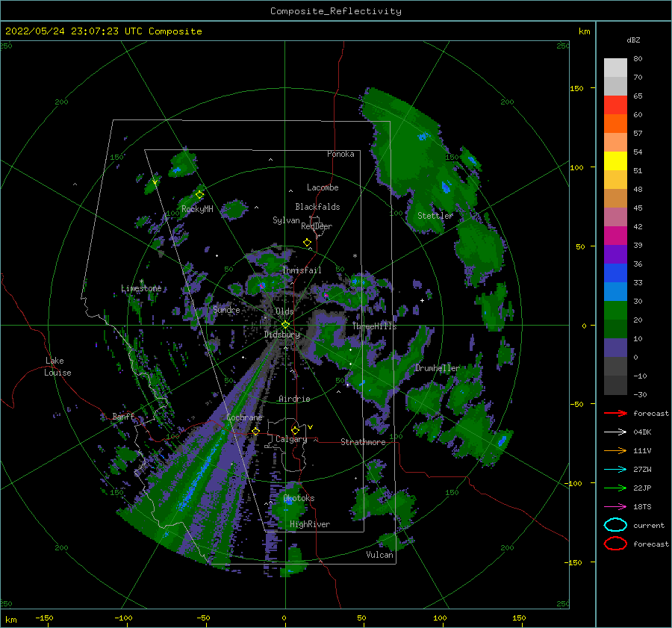Click the Lake Louise label
The height and width of the screenshot is (628, 672).
click(x=57, y=367)
